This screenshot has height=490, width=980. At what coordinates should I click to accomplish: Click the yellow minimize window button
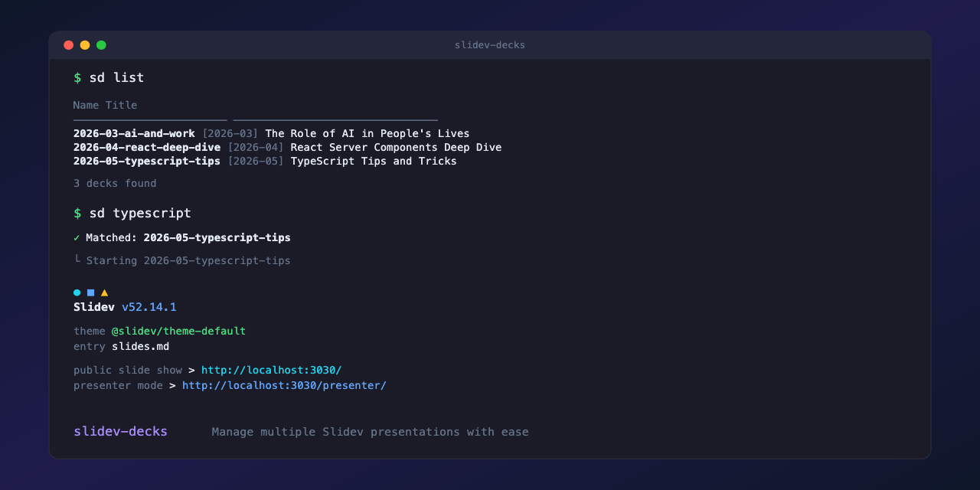coord(85,45)
